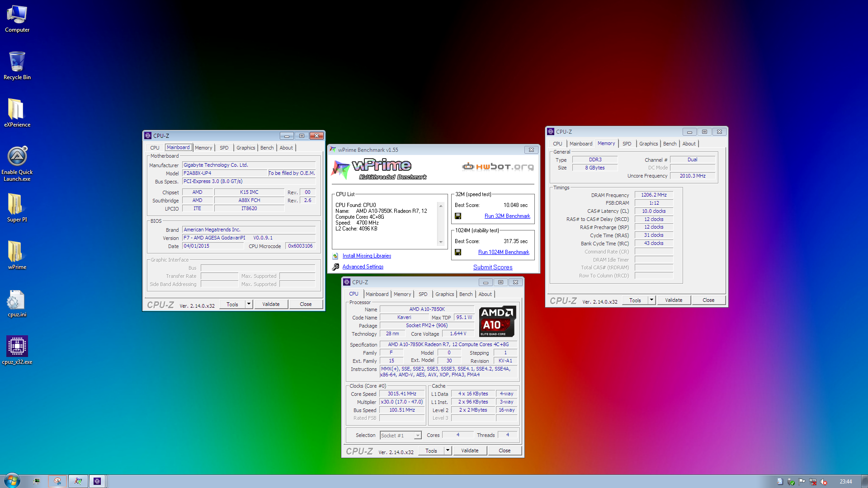This screenshot has width=868, height=488.
Task: Select the wPrime folder on desktop
Action: coord(17,255)
